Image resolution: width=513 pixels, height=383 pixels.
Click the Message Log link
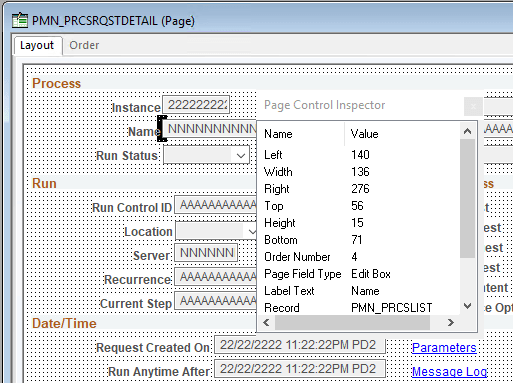449,372
